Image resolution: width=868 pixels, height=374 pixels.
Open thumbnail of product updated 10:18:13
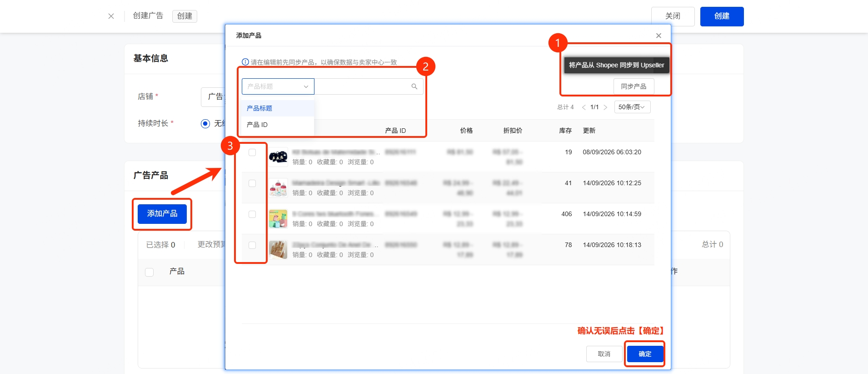click(x=278, y=250)
